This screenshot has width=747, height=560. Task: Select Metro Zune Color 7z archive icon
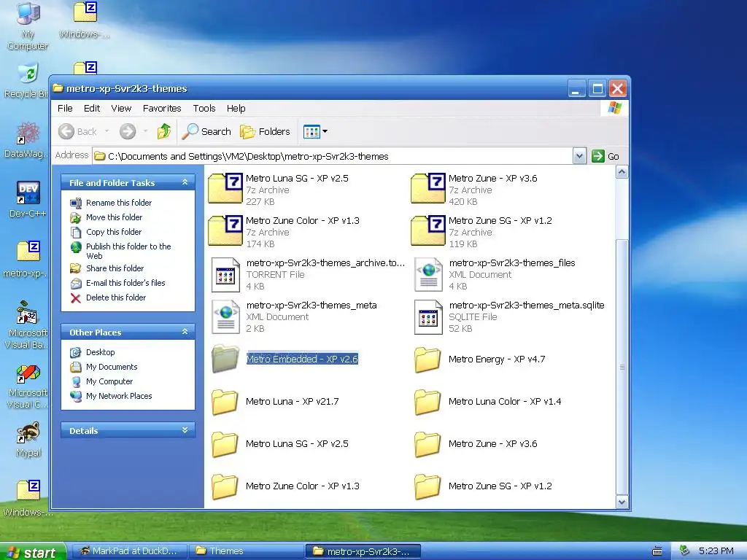click(225, 230)
